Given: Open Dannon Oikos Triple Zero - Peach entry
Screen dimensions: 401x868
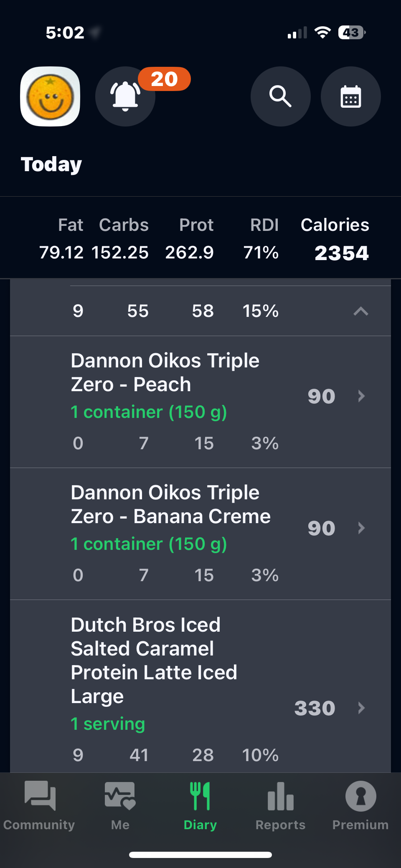Looking at the screenshot, I should (x=165, y=372).
